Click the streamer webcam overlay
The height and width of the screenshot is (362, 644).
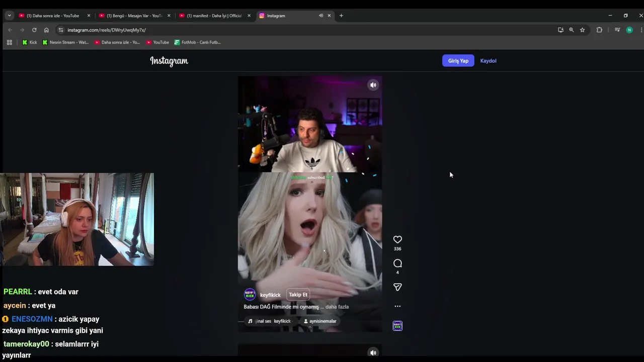pos(77,219)
